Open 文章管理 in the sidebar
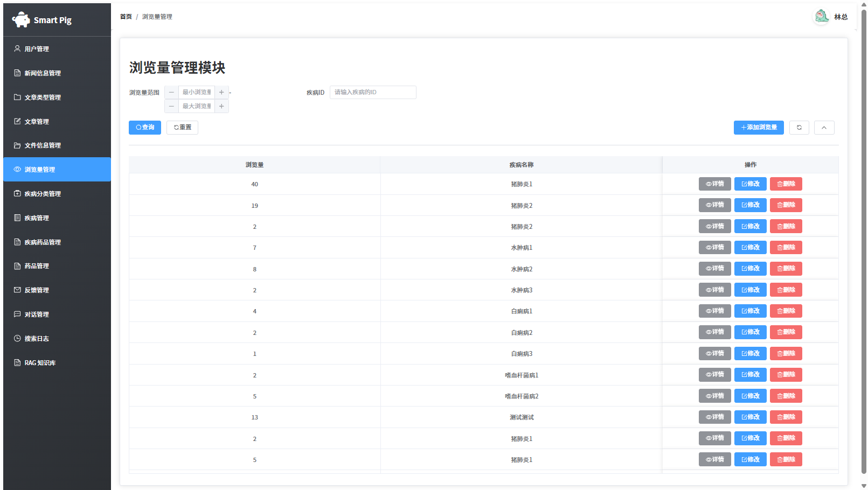The width and height of the screenshot is (868, 490). (x=57, y=121)
